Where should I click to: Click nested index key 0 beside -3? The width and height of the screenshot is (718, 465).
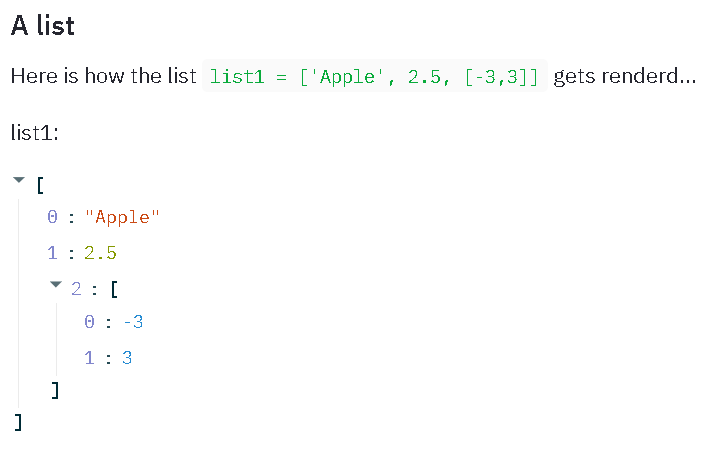click(90, 321)
